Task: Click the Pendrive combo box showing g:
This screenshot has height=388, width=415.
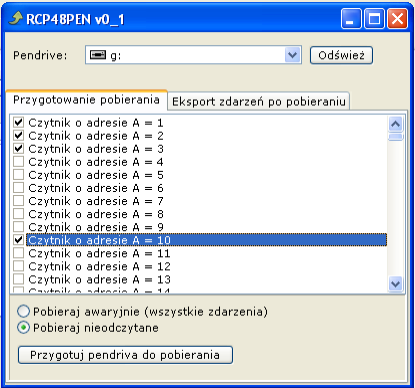Action: (193, 55)
